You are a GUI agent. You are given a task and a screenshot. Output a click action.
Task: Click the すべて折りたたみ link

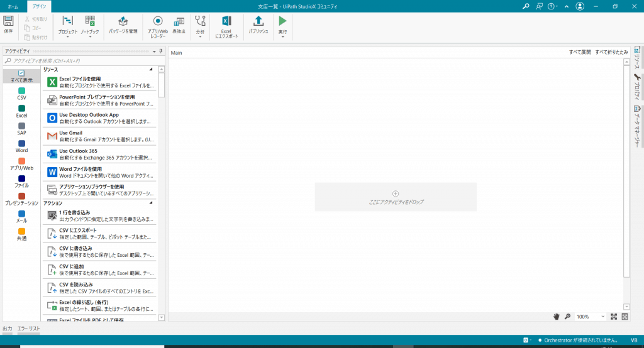coord(611,53)
